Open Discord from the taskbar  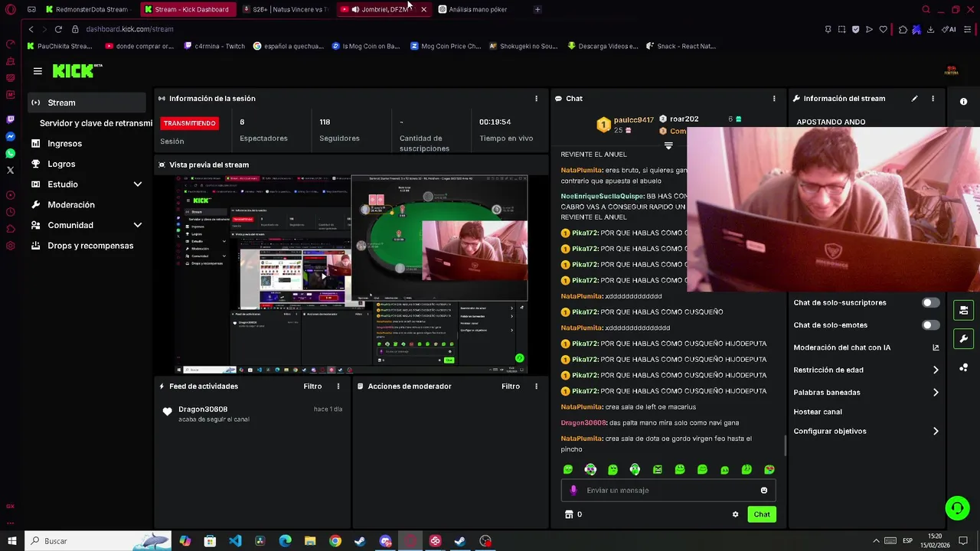[x=385, y=541]
